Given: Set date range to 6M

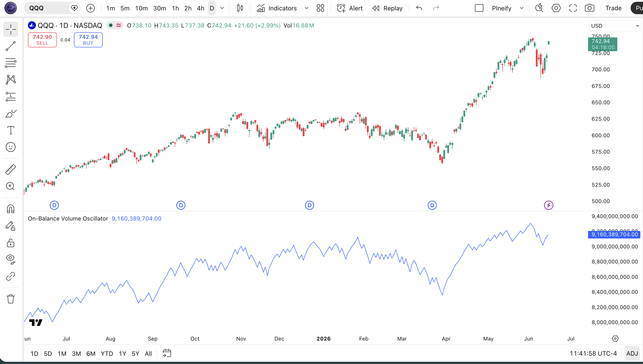Looking at the screenshot, I should pos(91,354).
